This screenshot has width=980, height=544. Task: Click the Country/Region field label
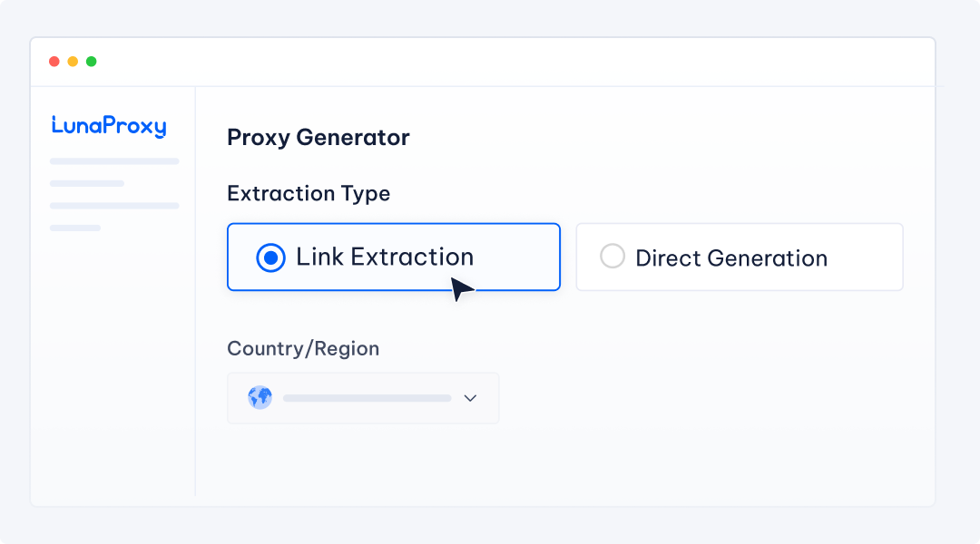coord(303,349)
